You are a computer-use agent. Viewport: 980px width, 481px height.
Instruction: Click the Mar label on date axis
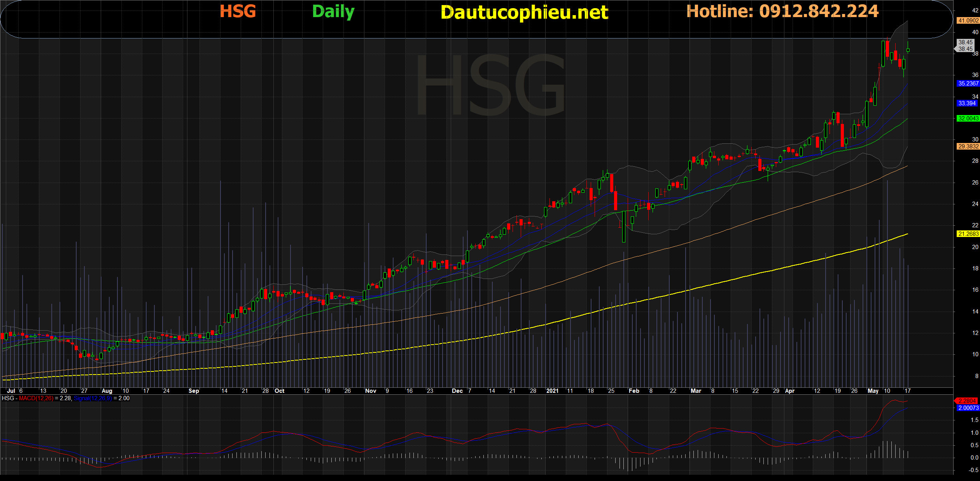tap(696, 391)
